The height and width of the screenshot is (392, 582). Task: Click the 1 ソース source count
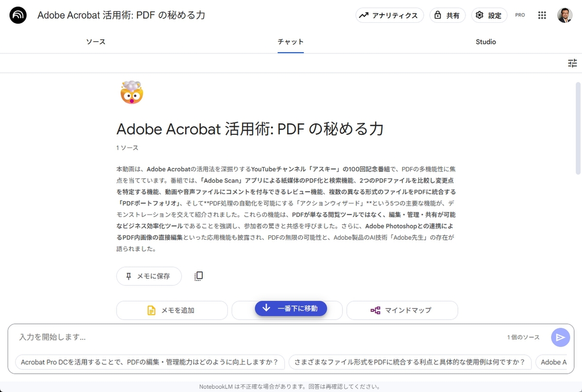[127, 147]
